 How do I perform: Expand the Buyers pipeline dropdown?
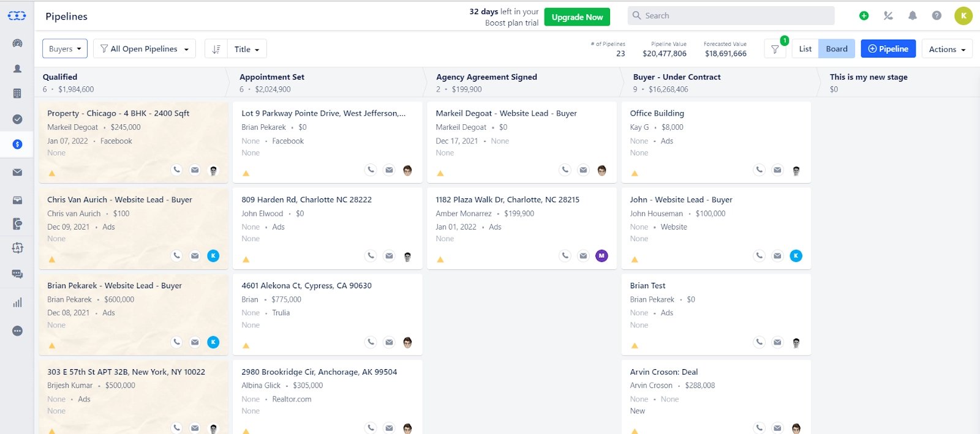coord(65,49)
